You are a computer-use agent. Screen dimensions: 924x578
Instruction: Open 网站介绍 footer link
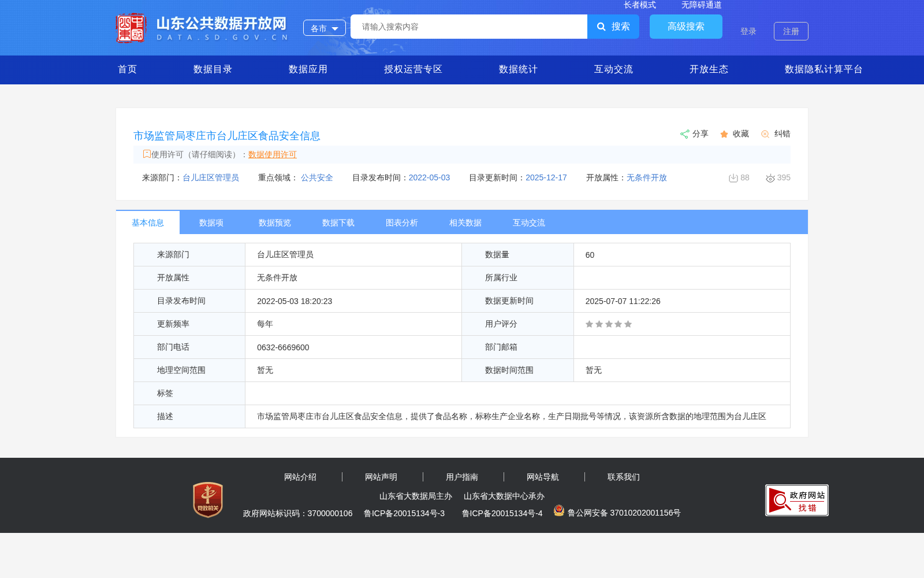300,477
